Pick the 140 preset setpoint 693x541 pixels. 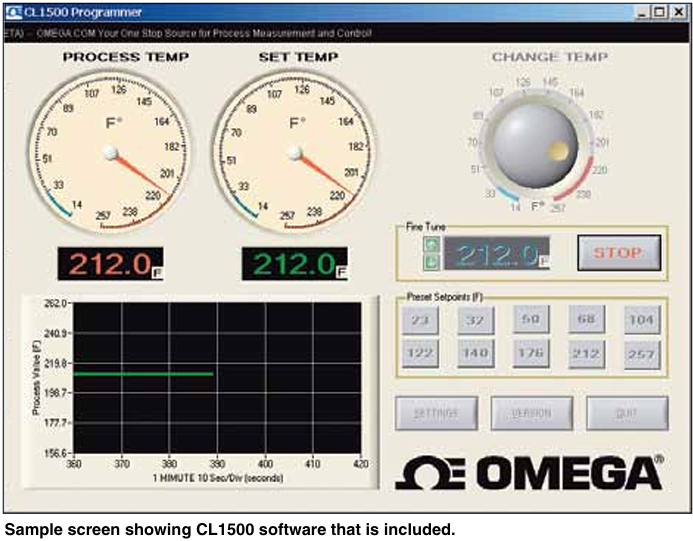point(475,354)
